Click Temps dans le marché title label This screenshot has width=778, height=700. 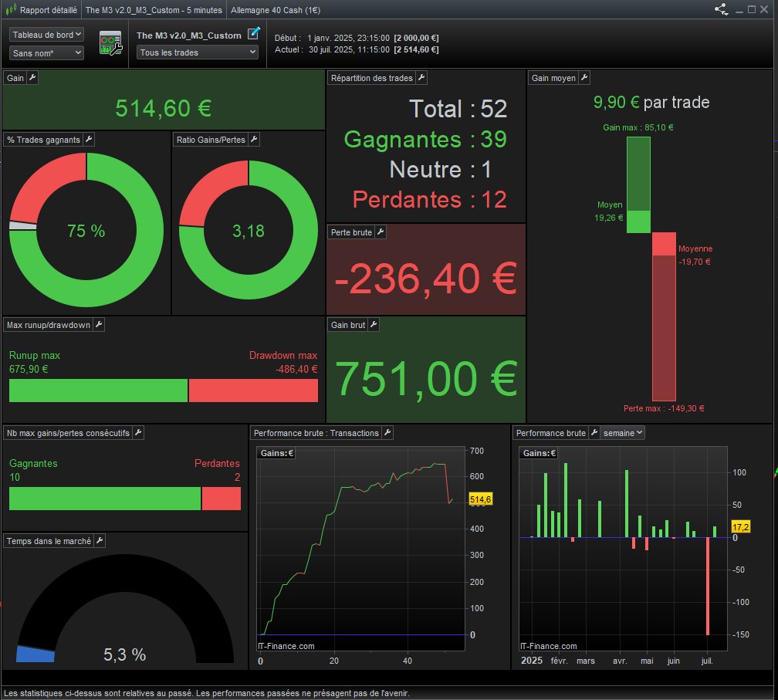click(x=49, y=541)
